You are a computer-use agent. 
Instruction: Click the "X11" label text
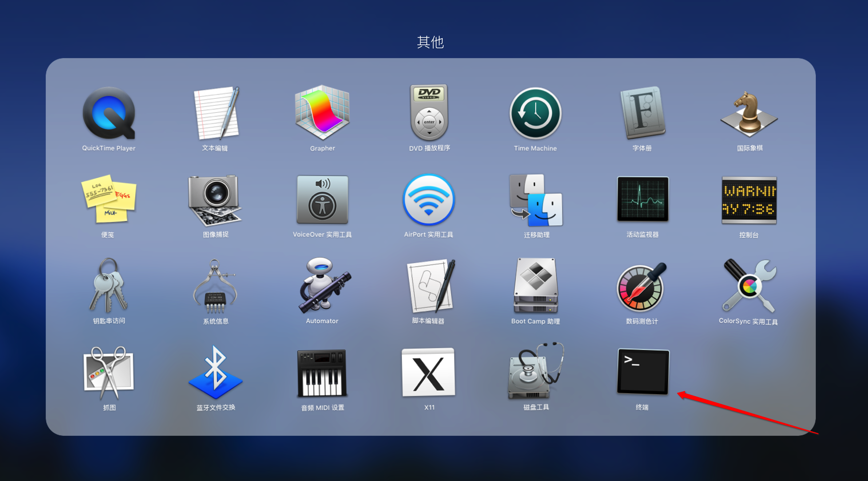click(x=429, y=407)
